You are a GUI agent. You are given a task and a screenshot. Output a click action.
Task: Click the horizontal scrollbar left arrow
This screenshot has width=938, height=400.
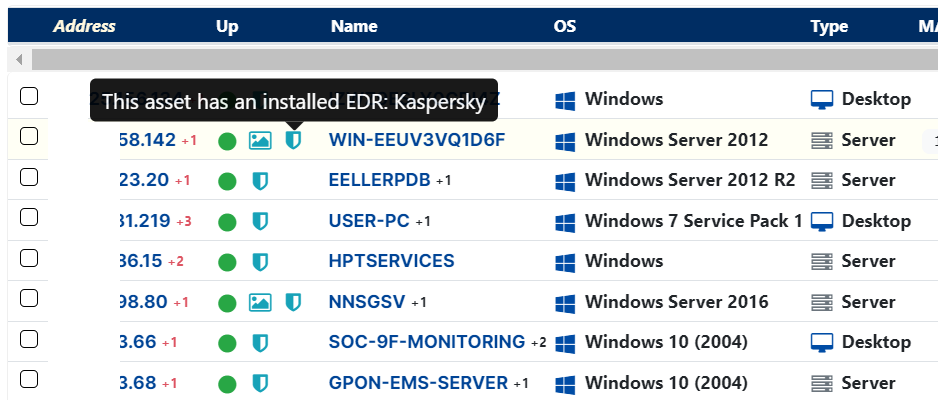coord(18,59)
